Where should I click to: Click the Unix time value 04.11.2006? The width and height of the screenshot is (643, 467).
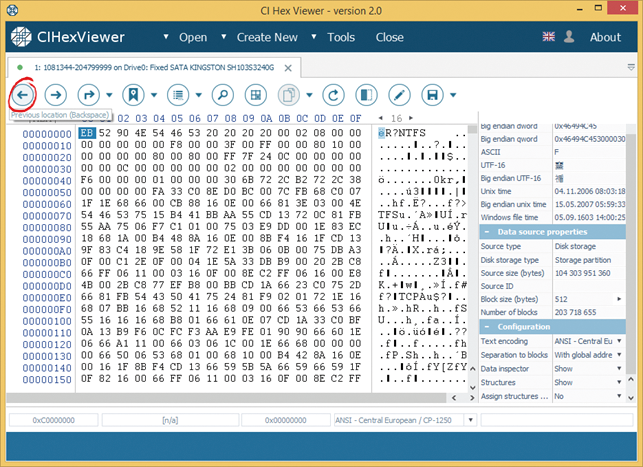[x=590, y=191]
